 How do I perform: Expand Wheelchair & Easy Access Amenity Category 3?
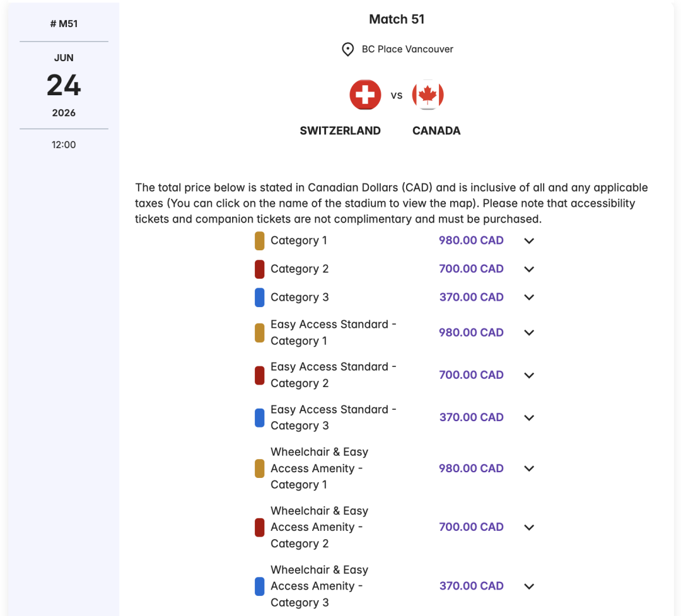coord(529,586)
